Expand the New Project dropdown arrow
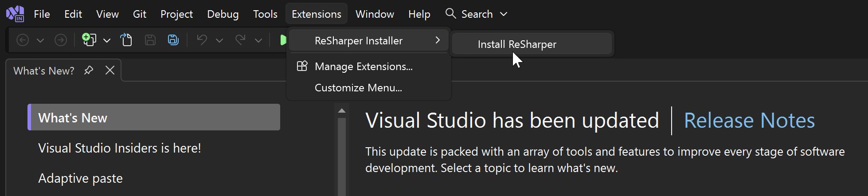Viewport: 868px width, 196px height. 107,40
